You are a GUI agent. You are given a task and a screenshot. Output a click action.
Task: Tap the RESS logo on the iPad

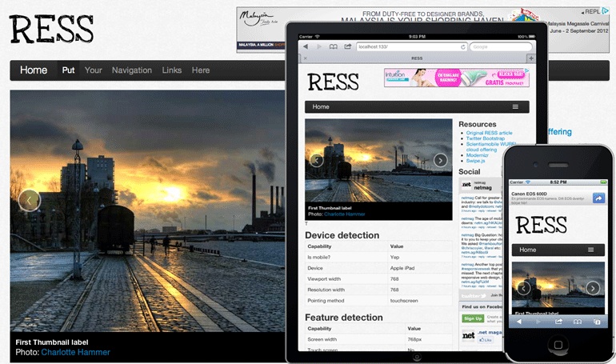click(333, 82)
